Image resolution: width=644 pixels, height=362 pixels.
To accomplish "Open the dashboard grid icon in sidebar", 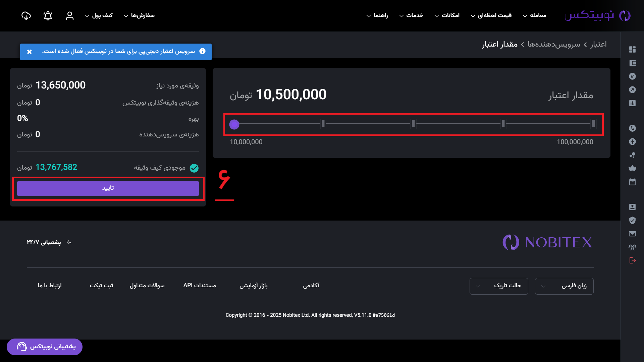I will (632, 50).
